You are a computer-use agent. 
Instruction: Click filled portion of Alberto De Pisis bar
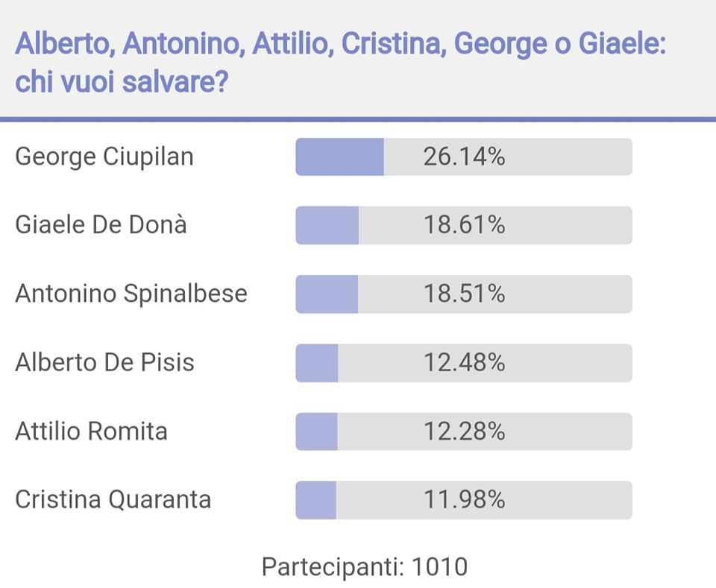tap(317, 363)
